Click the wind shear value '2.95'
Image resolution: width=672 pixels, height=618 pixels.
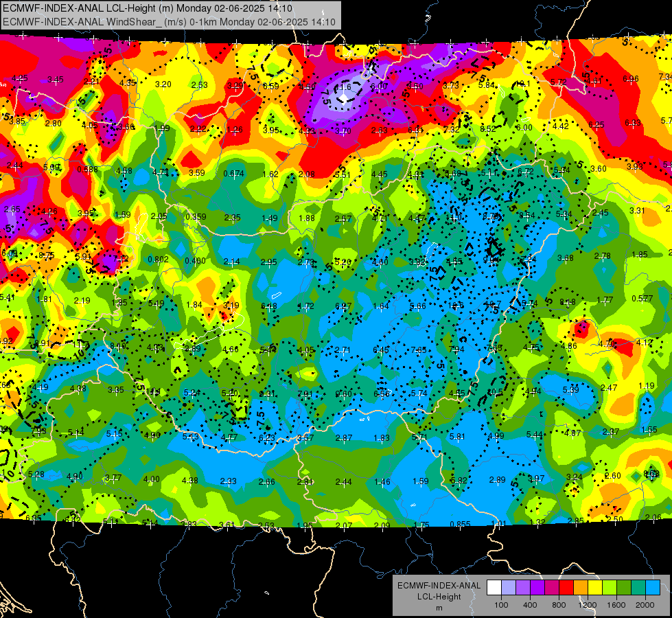[x=268, y=262]
